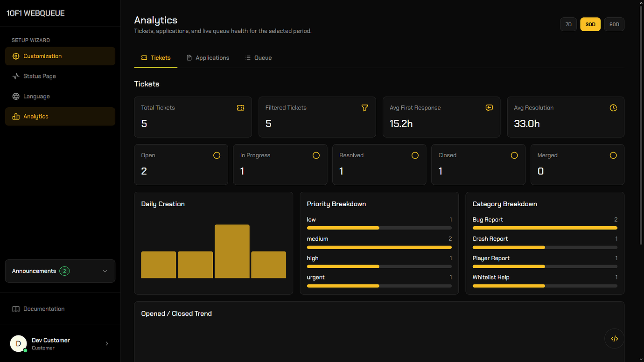This screenshot has width=644, height=362.
Task: Open the Documentation link
Action: click(60, 309)
